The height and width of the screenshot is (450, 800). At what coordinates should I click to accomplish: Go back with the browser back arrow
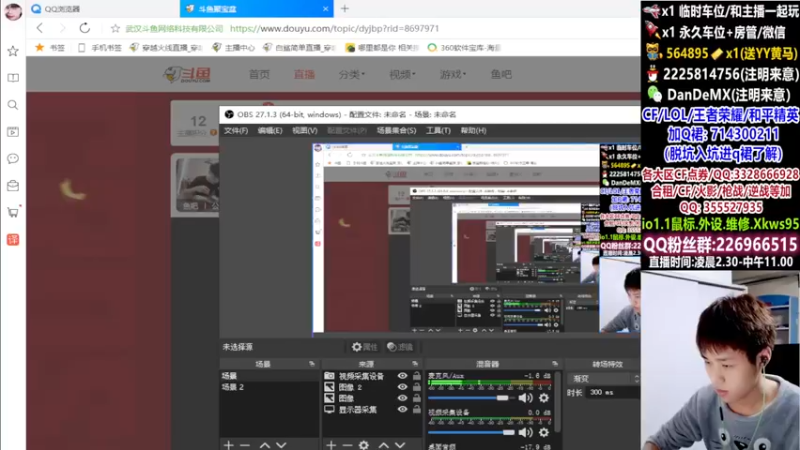click(40, 29)
